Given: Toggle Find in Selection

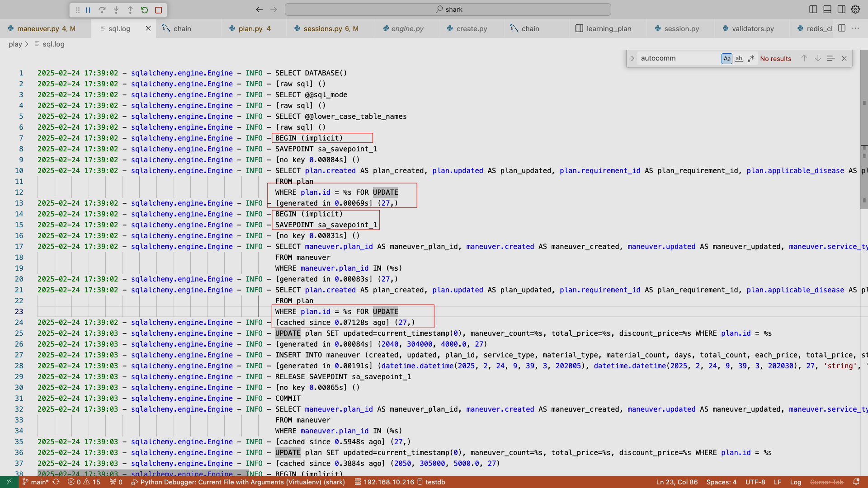Looking at the screenshot, I should (831, 58).
